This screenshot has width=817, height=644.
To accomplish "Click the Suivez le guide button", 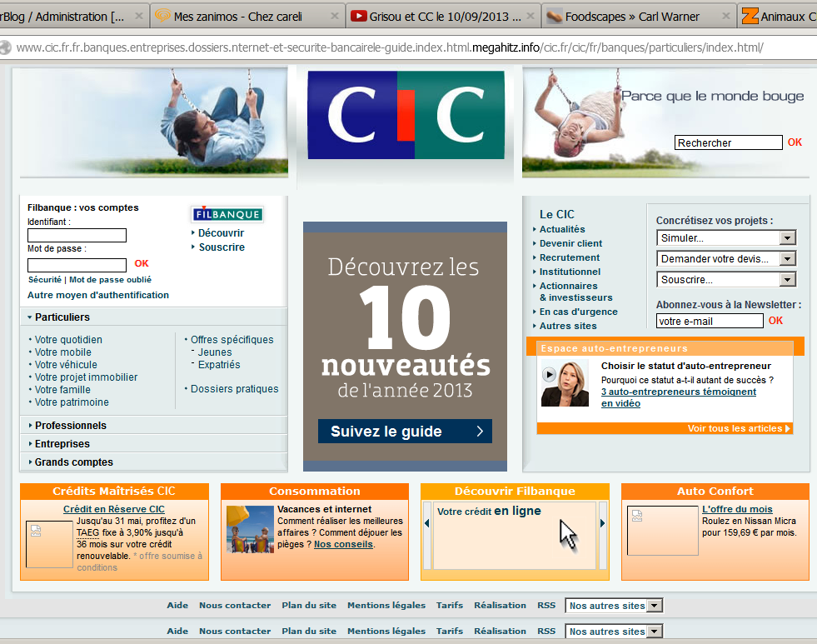I will (405, 432).
